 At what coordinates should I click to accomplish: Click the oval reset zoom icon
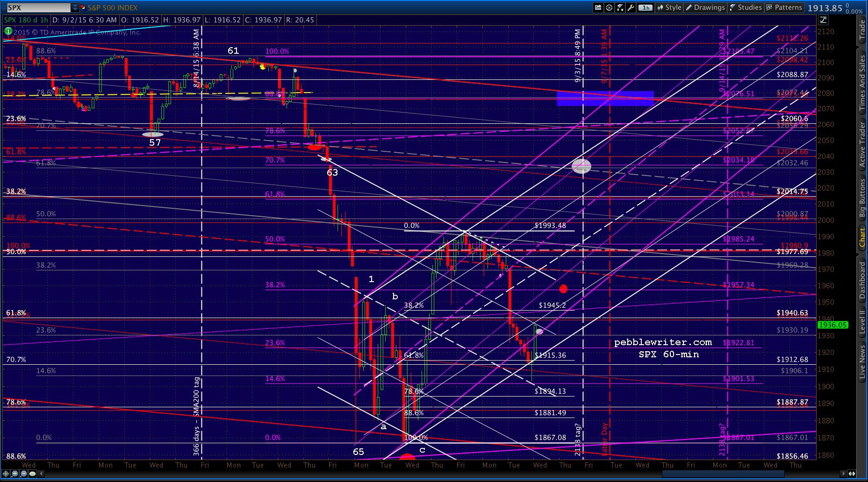[32, 474]
